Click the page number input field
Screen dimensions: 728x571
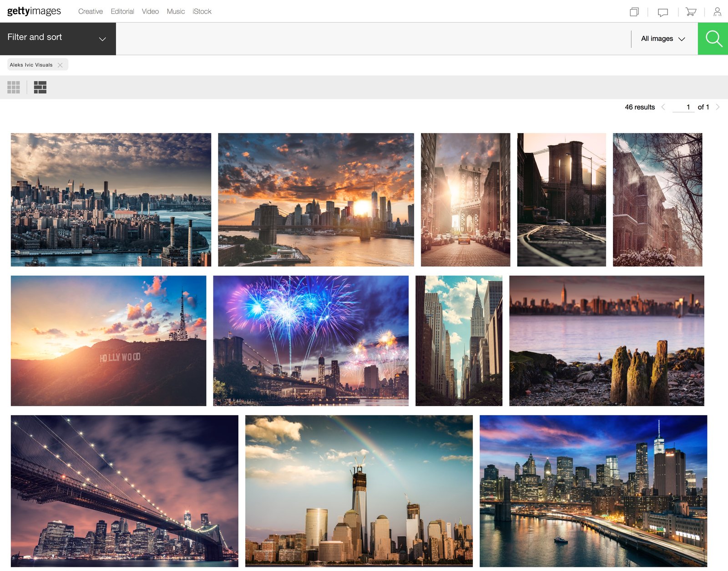(683, 107)
